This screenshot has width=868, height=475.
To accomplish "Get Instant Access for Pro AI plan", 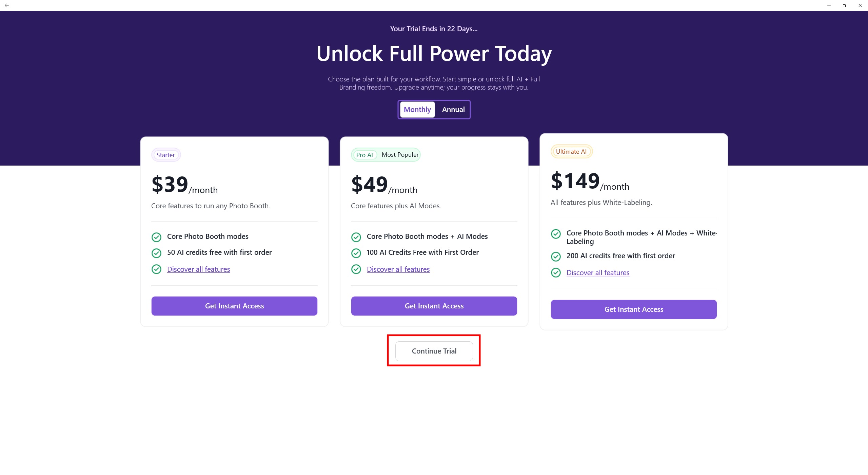I will point(434,306).
